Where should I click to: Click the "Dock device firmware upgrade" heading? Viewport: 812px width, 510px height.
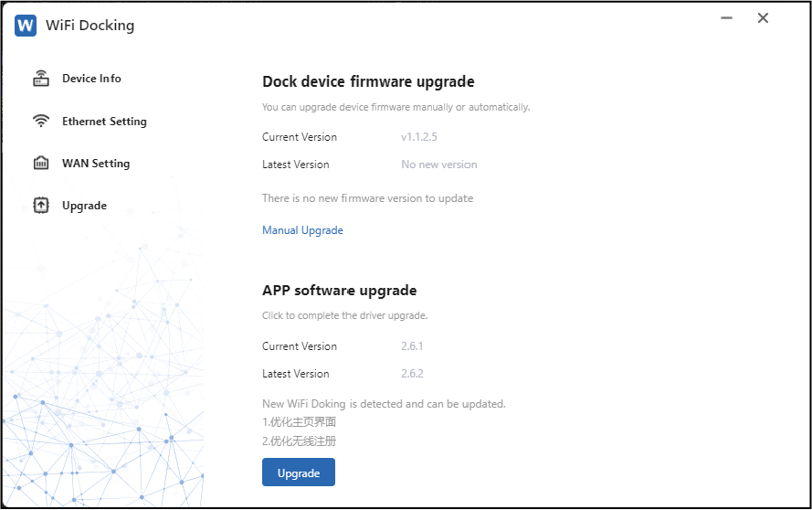tap(368, 81)
